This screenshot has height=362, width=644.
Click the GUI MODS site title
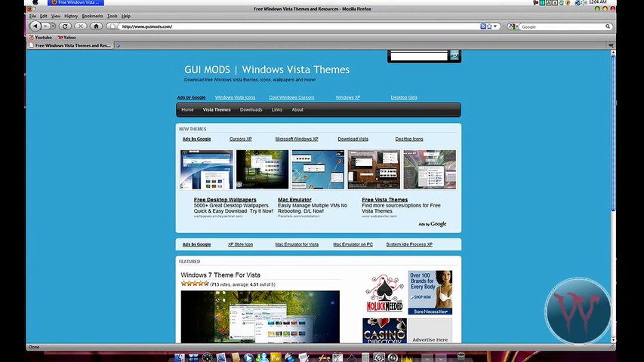tap(267, 69)
